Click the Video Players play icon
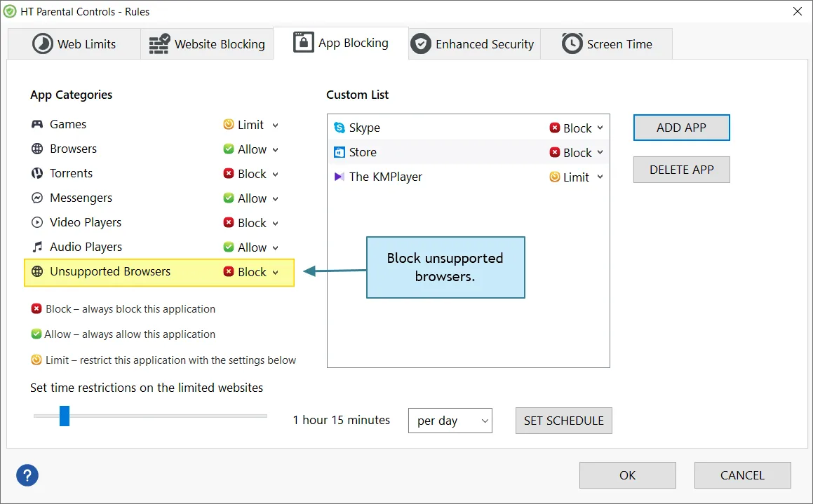Viewport: 813px width, 504px height. 37,222
